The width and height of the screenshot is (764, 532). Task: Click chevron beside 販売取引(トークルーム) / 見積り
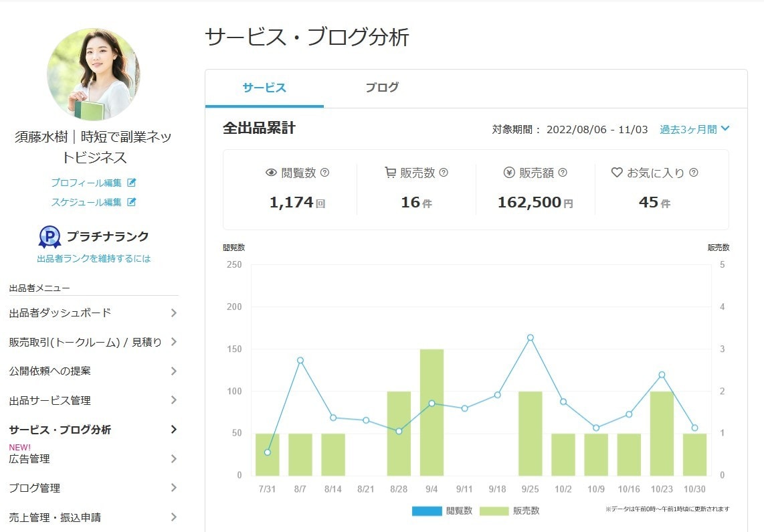tap(173, 342)
